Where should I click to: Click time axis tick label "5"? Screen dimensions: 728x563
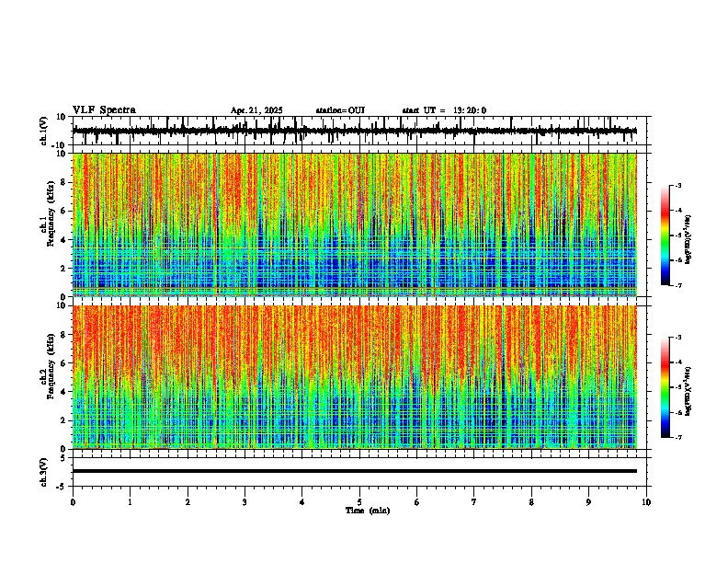tap(359, 502)
